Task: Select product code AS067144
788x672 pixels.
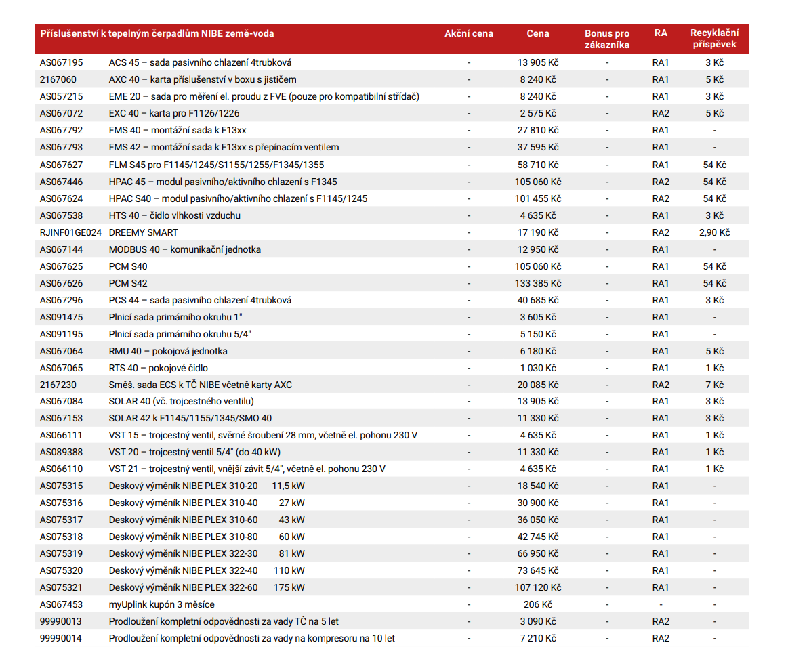Action: click(61, 250)
